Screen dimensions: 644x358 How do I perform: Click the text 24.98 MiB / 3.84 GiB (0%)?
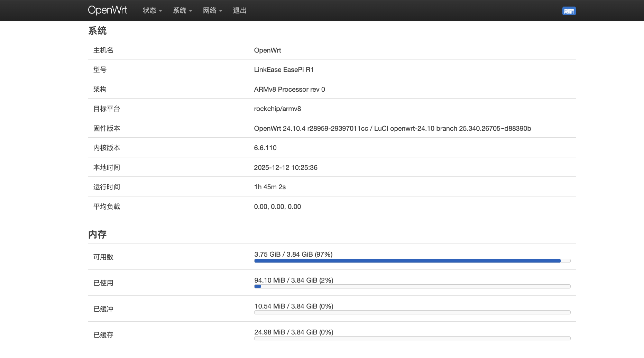(294, 332)
